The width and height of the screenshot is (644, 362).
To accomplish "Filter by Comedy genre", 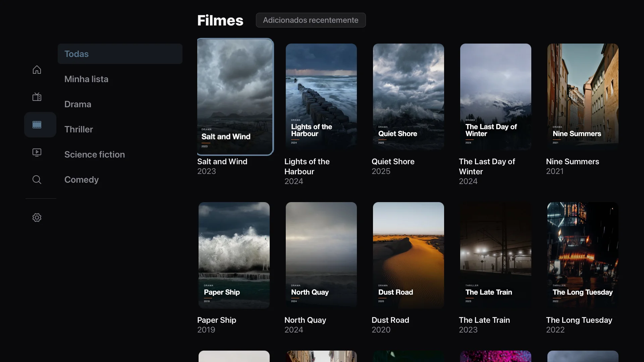I will click(120, 180).
